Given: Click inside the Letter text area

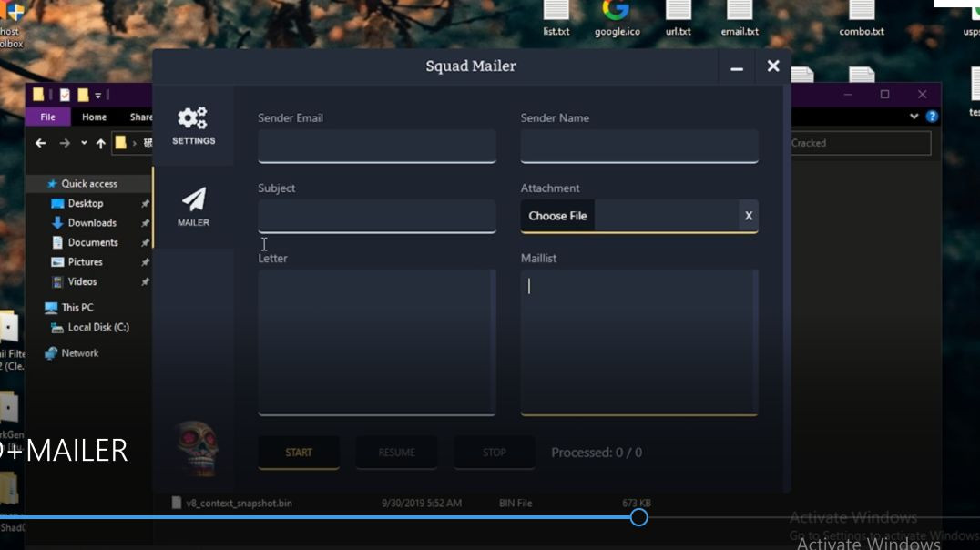Looking at the screenshot, I should (x=377, y=341).
